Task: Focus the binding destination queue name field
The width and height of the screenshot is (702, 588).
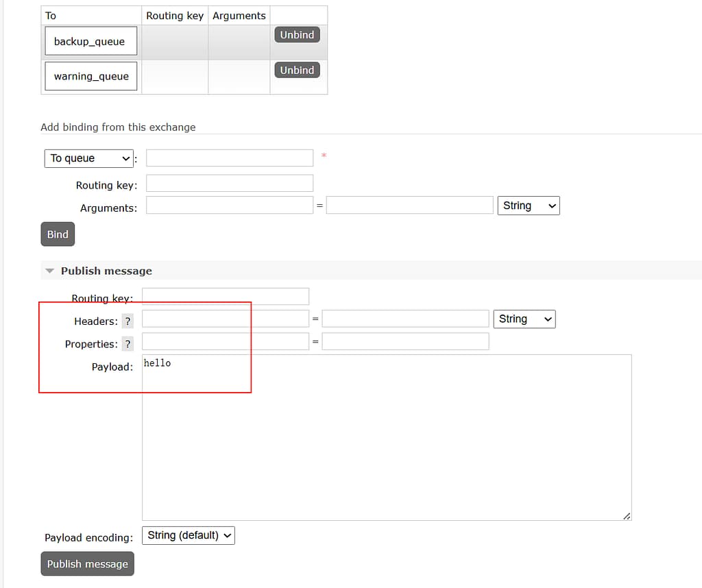Action: (229, 158)
